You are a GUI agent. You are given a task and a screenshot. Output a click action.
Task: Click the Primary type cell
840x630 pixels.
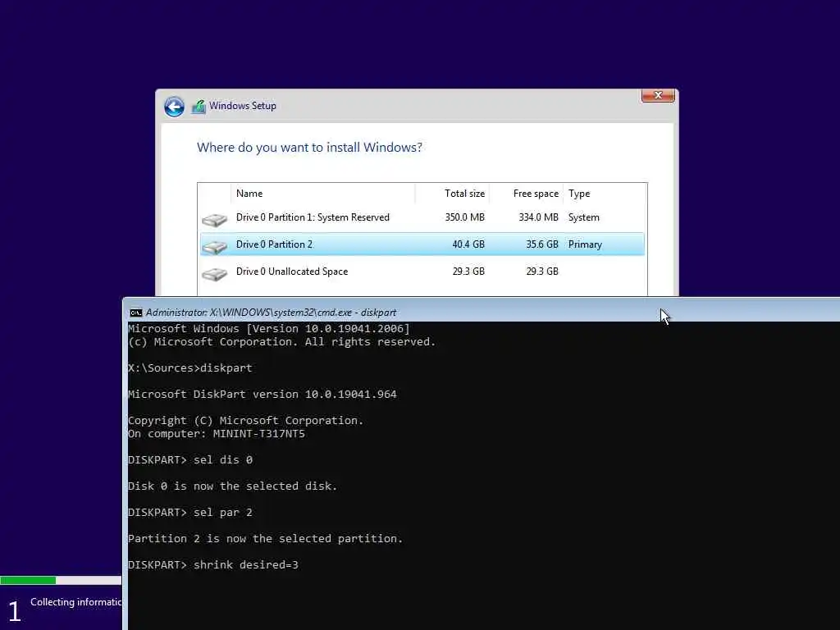(585, 244)
